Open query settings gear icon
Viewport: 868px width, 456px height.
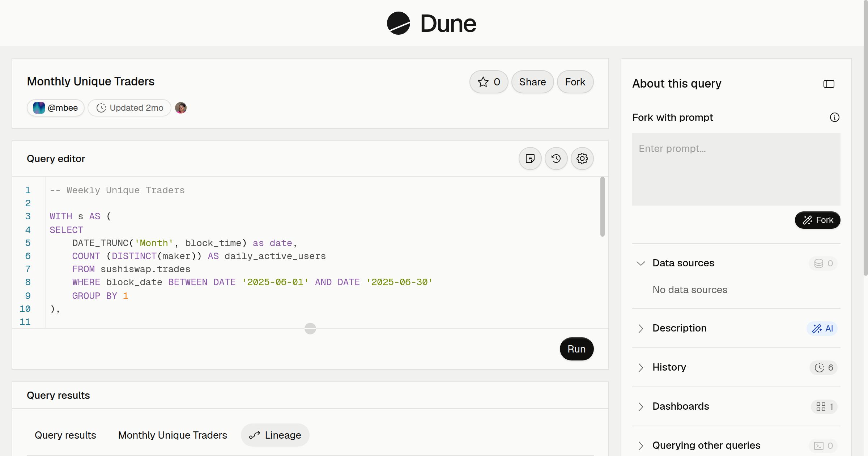(582, 159)
